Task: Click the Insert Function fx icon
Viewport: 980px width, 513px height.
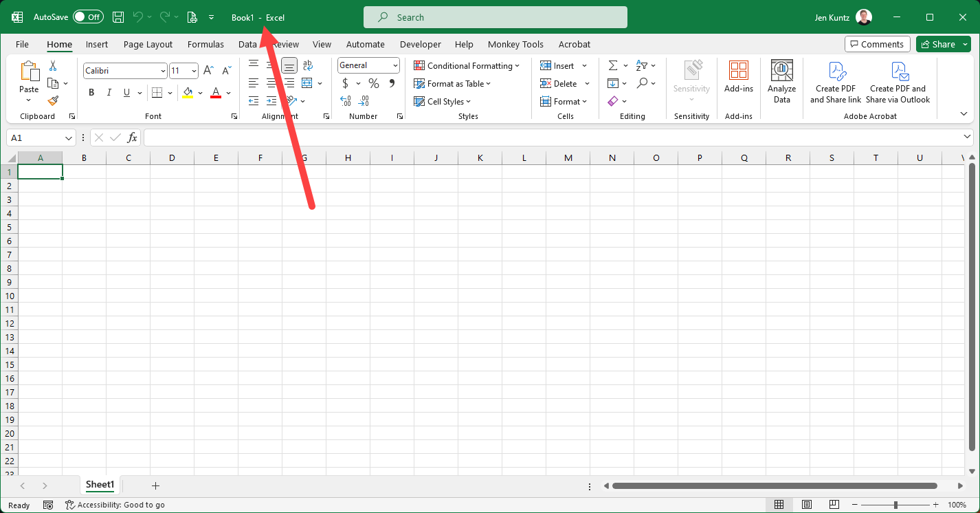Action: click(x=132, y=138)
